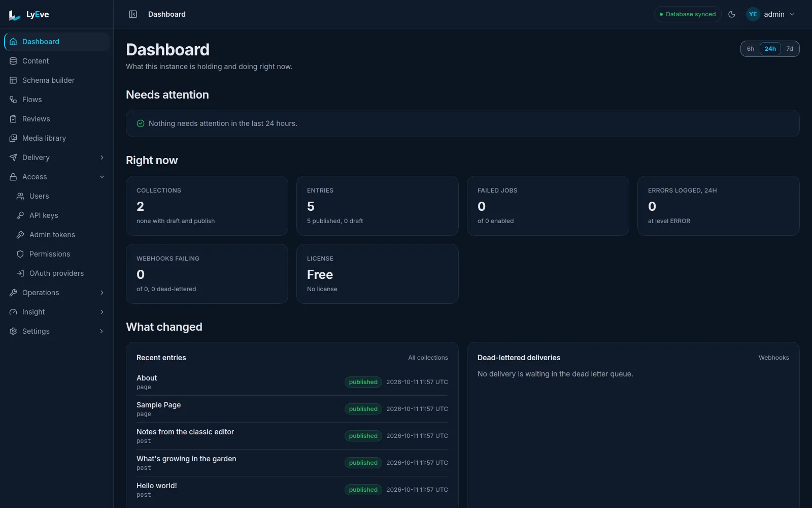The image size is (812, 508).
Task: Click the YE user avatar
Action: coord(753,14)
